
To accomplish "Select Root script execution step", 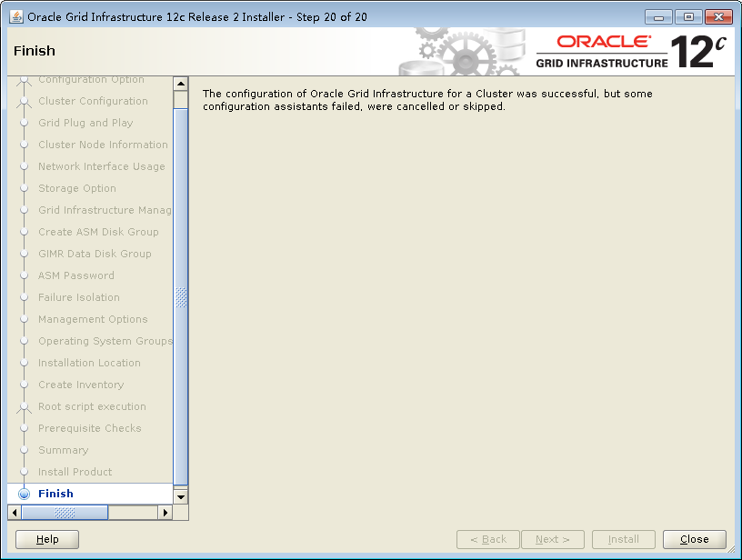I will [92, 406].
